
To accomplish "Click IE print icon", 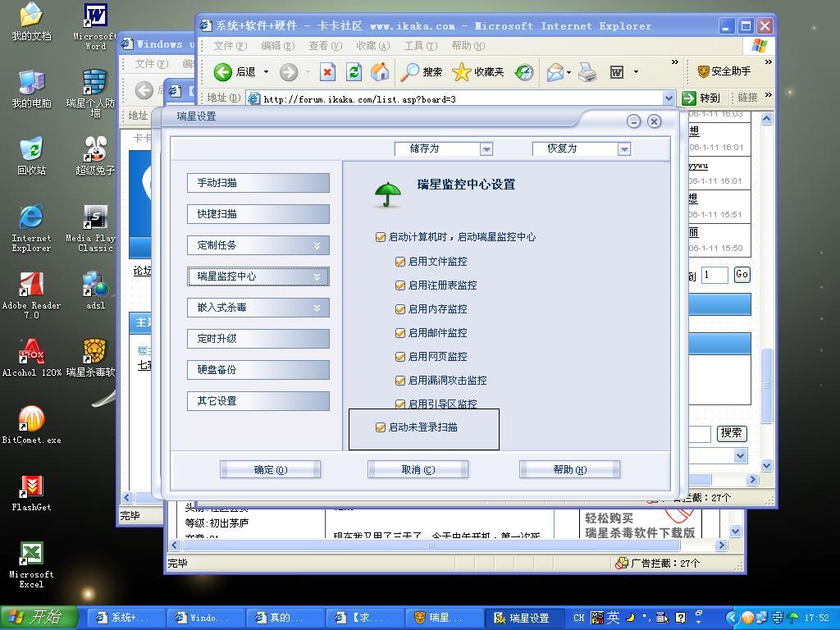I will pos(587,72).
